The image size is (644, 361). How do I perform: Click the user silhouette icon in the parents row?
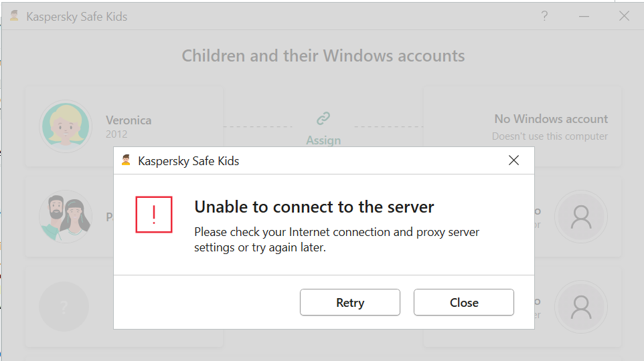581,216
